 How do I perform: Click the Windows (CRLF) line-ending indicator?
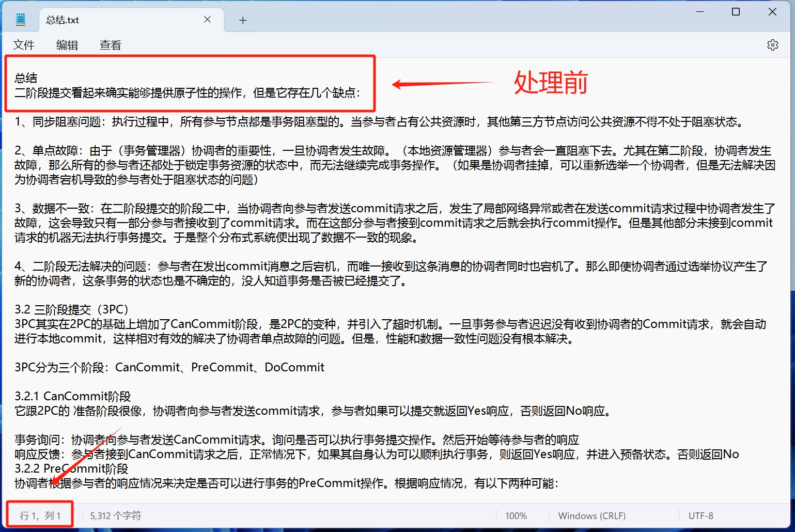tap(591, 515)
